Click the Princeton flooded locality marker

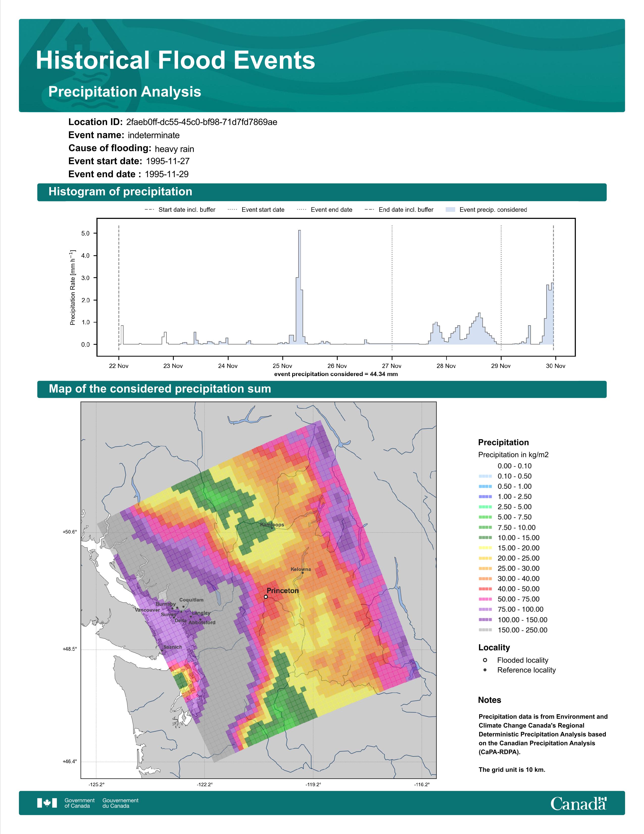(266, 596)
